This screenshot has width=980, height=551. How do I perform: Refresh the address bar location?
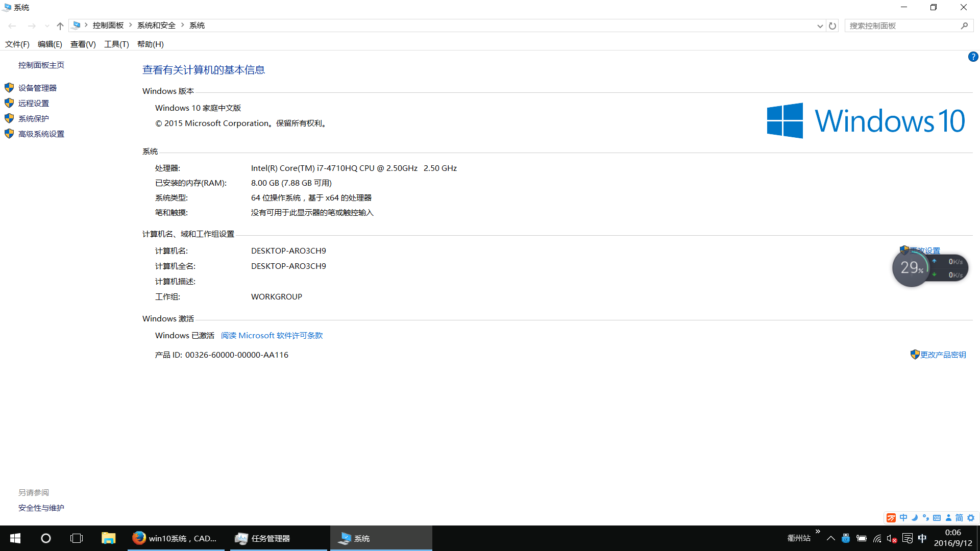coord(832,26)
